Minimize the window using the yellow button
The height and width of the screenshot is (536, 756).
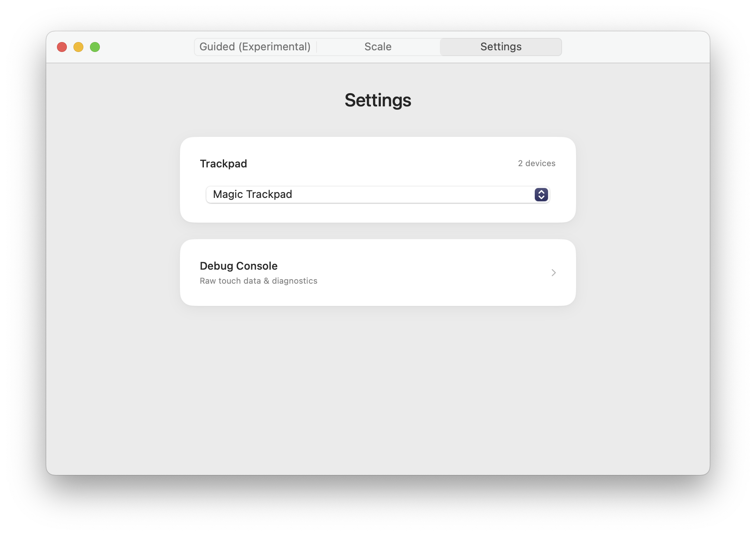[78, 47]
